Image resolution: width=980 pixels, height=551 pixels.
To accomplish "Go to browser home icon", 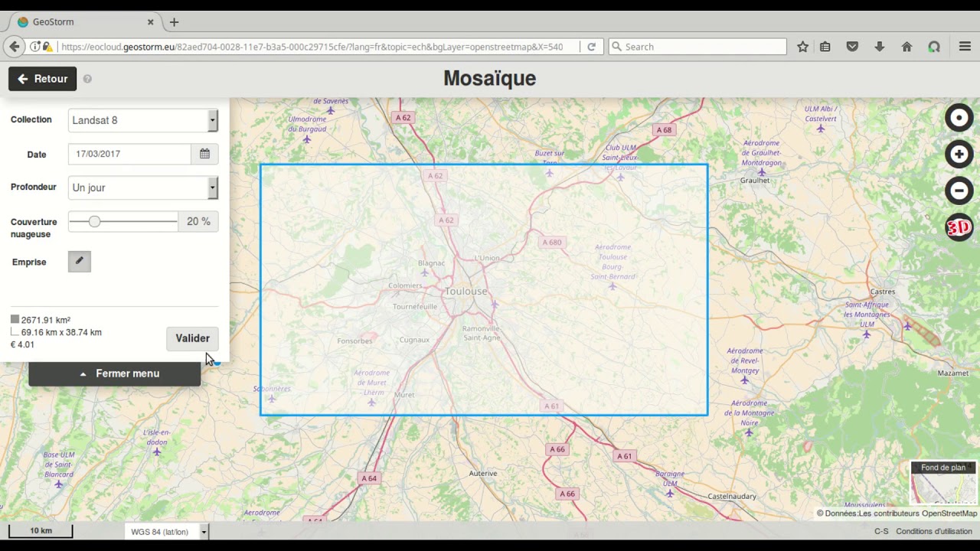I will click(x=906, y=47).
